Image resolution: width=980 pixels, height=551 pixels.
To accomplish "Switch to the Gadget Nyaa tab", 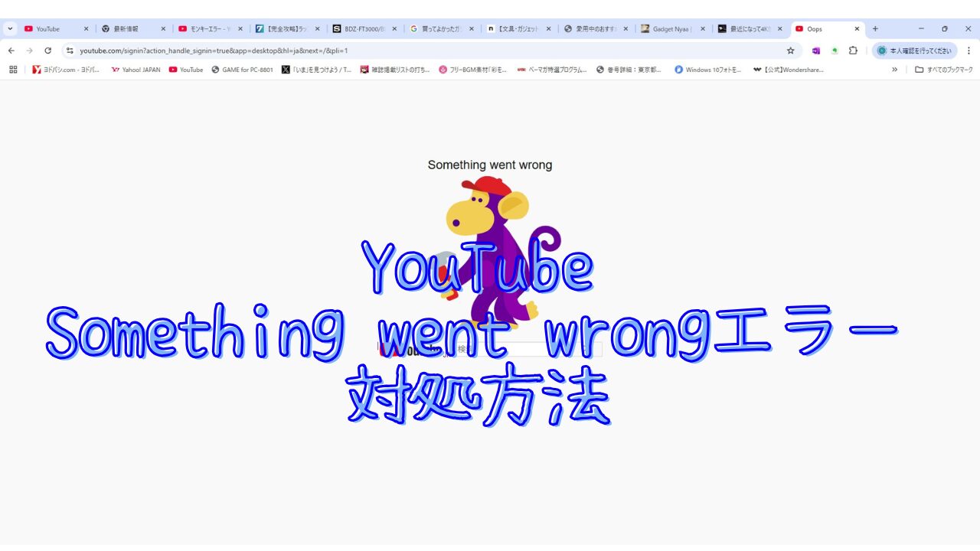I will (670, 28).
